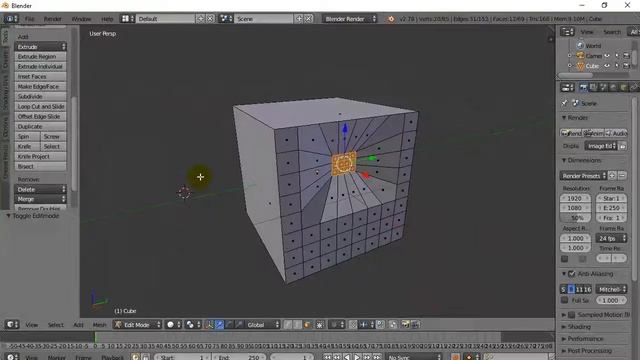
Task: Click the Inset Faces button
Action: pyautogui.click(x=40, y=77)
